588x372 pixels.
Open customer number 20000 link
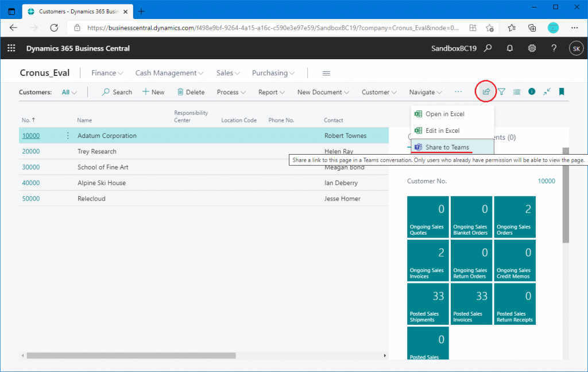(x=31, y=152)
